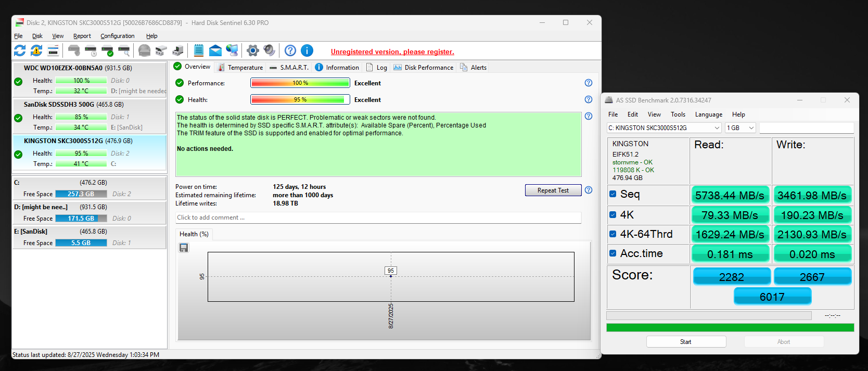Click the disk with green checkmark icon
868x371 pixels.
pyautogui.click(x=107, y=50)
